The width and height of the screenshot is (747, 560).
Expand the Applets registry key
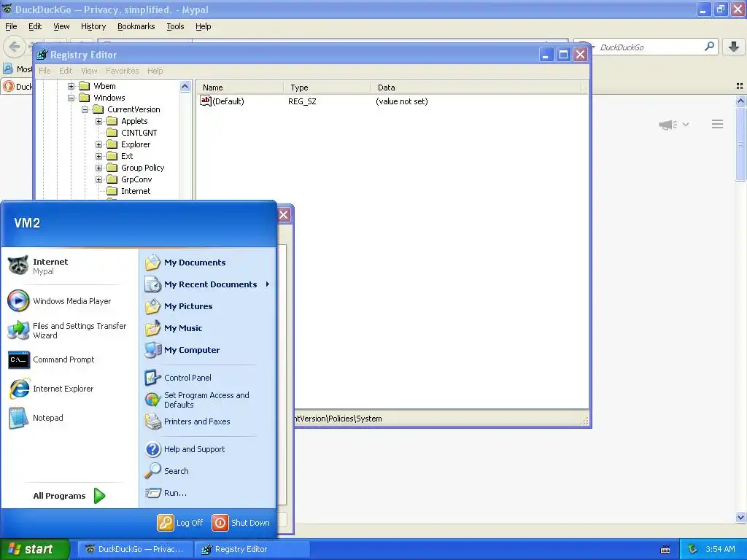98,121
